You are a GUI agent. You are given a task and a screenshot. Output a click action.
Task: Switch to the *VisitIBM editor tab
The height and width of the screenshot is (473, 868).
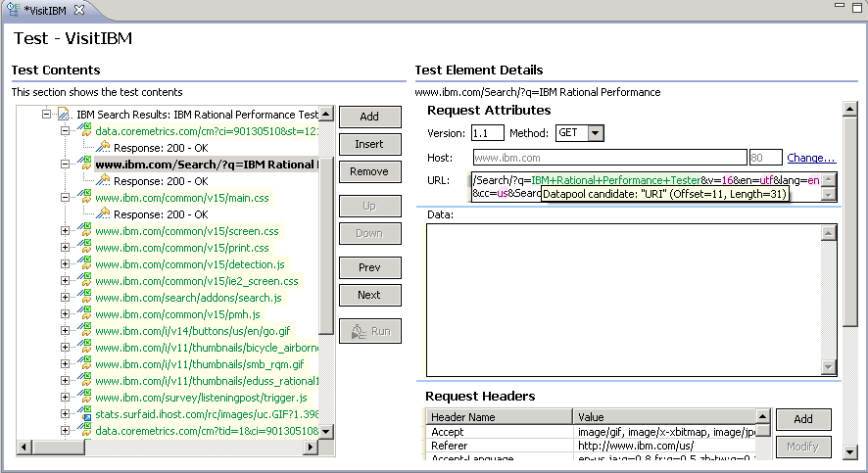[x=45, y=10]
